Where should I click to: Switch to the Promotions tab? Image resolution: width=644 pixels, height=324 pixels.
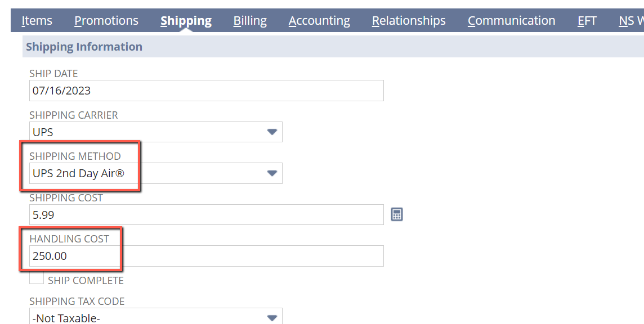click(106, 20)
